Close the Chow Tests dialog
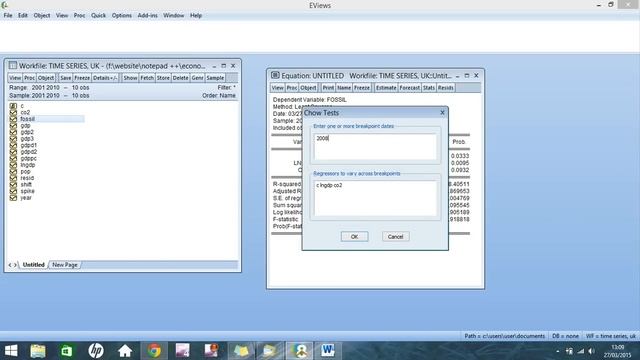 [442, 113]
